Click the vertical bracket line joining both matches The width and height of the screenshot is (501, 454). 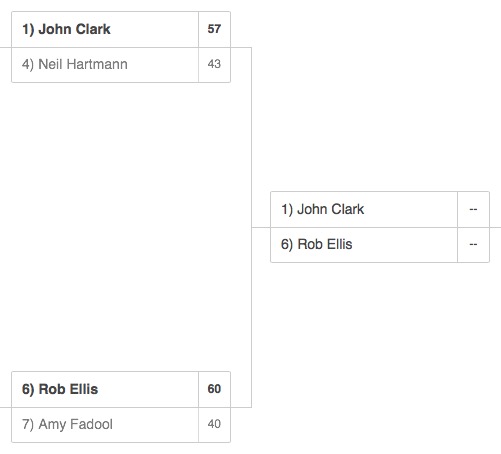(x=251, y=227)
